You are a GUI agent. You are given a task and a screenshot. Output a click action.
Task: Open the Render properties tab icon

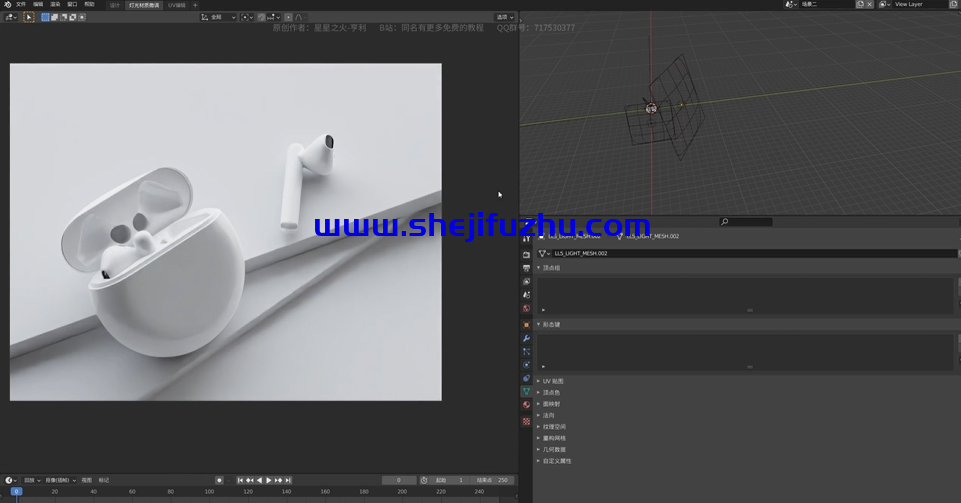(x=527, y=255)
